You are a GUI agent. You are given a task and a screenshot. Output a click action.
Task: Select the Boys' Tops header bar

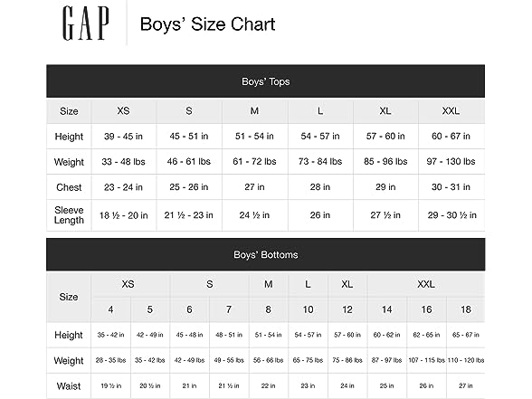click(265, 81)
